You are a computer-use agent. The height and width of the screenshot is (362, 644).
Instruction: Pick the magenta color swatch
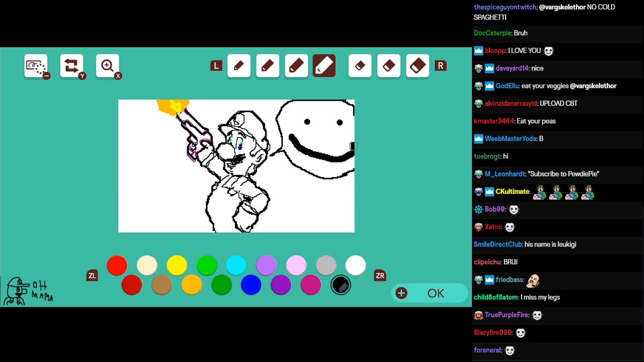311,285
